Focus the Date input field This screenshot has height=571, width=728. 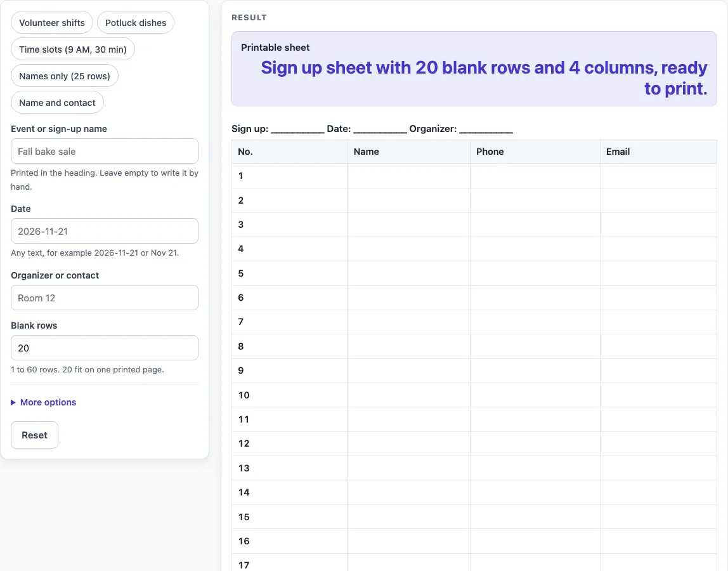105,231
